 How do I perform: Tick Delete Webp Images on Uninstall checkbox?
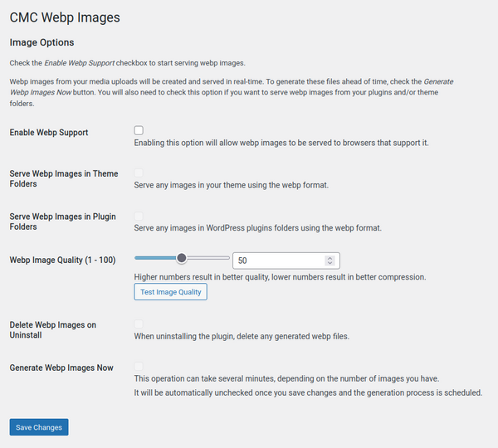[x=139, y=324]
